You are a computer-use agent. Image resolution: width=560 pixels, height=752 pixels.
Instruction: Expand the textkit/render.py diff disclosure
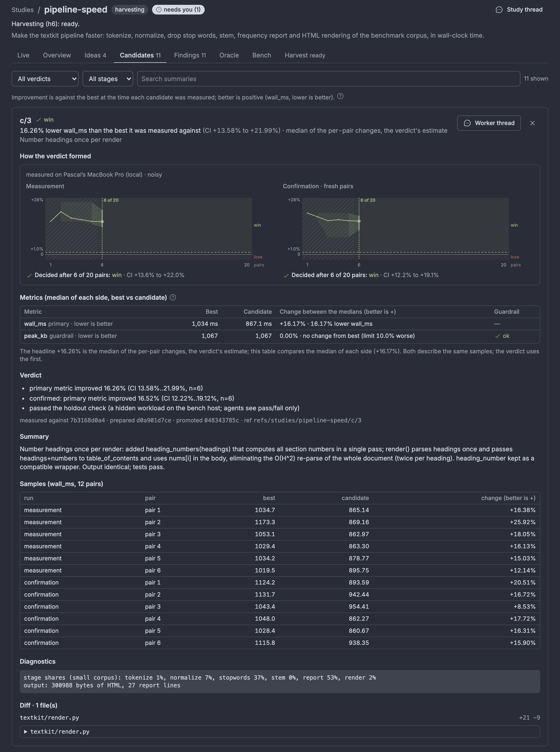[x=280, y=732]
